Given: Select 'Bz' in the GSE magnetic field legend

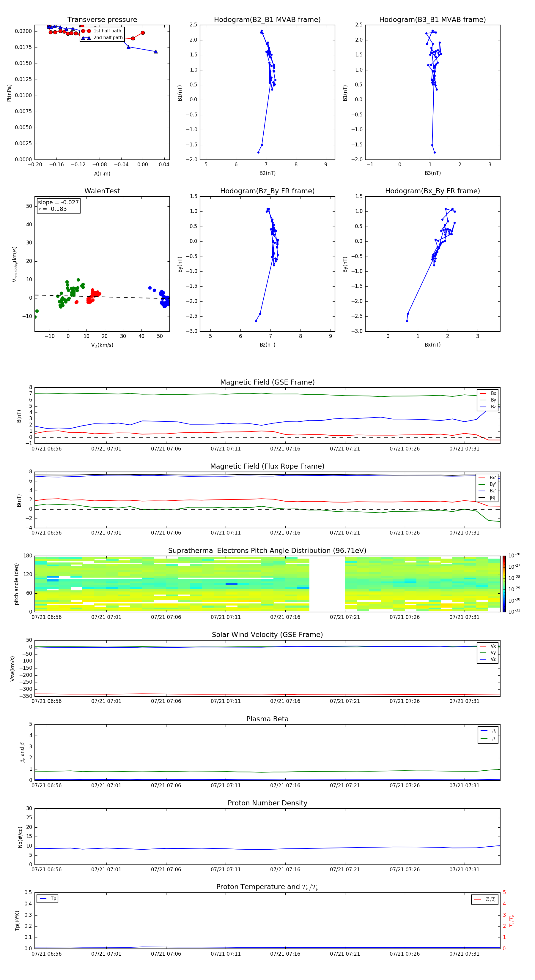Looking at the screenshot, I should pyautogui.click(x=488, y=407).
